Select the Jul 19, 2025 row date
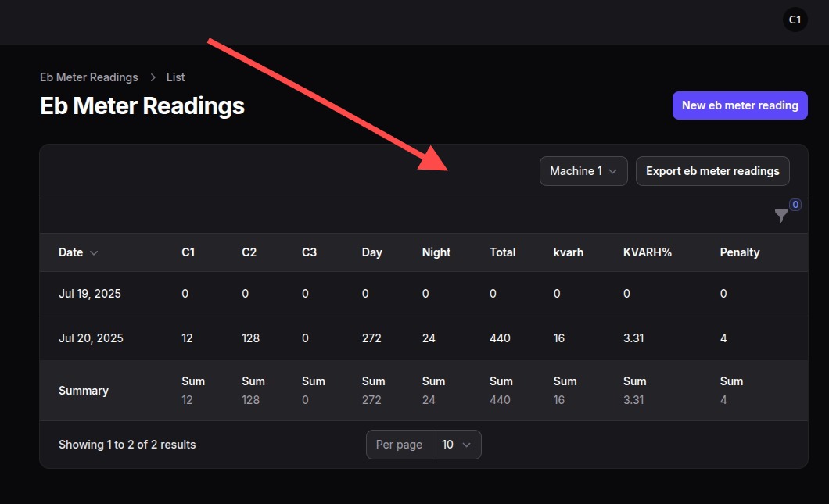The height and width of the screenshot is (504, 829). 90,294
